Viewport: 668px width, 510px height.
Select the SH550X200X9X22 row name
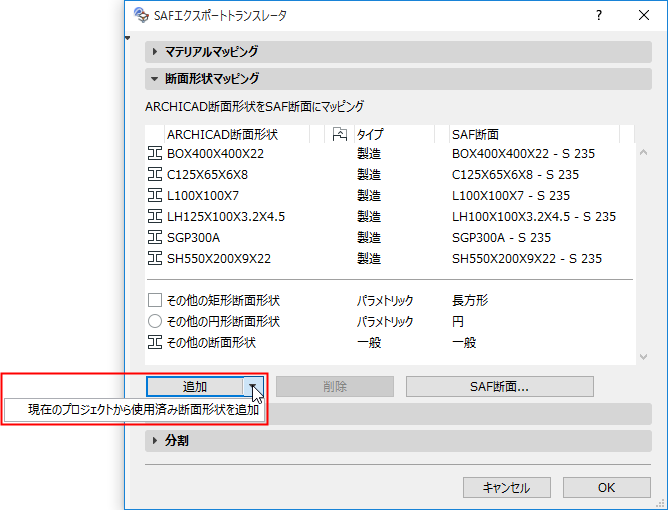click(219, 258)
